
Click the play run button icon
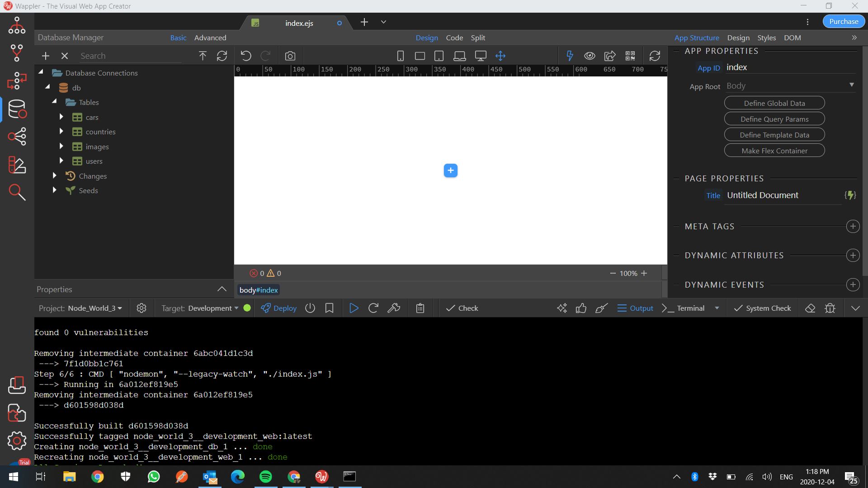pyautogui.click(x=354, y=308)
